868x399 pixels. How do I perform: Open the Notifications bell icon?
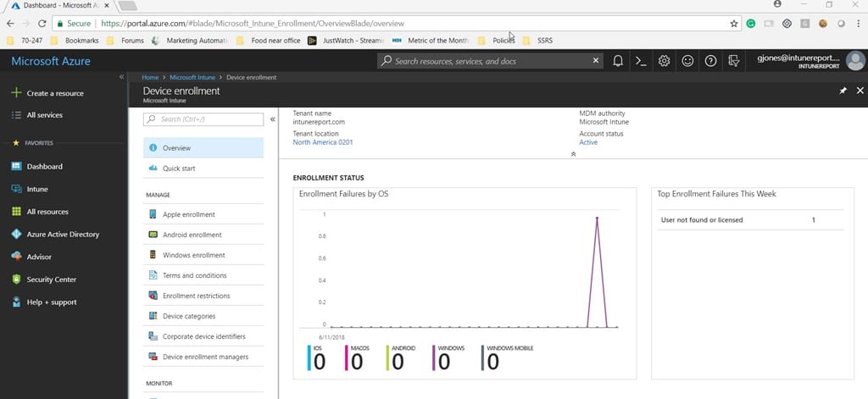click(618, 61)
